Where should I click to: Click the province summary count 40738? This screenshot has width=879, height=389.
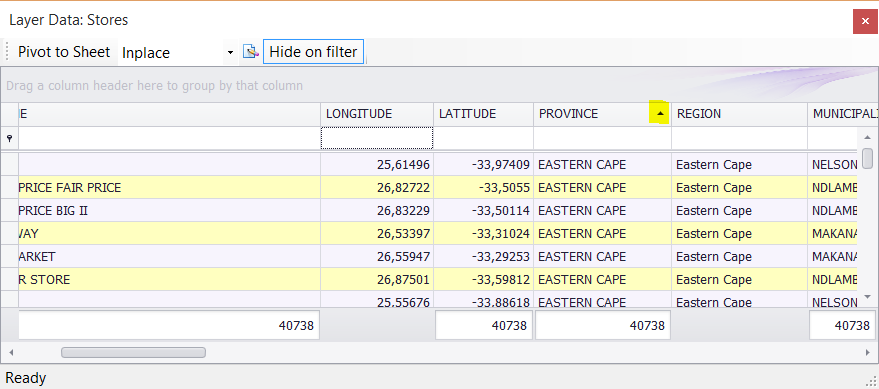click(603, 325)
